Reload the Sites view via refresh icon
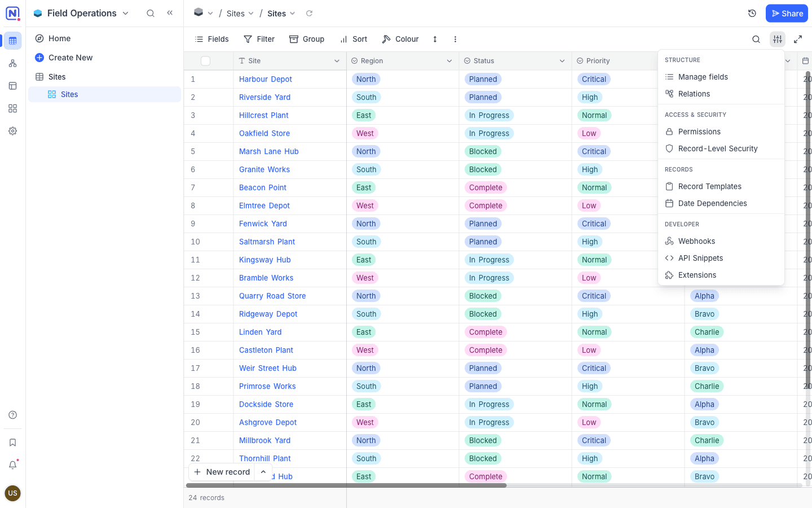Viewport: 812px width, 508px height. click(x=309, y=14)
